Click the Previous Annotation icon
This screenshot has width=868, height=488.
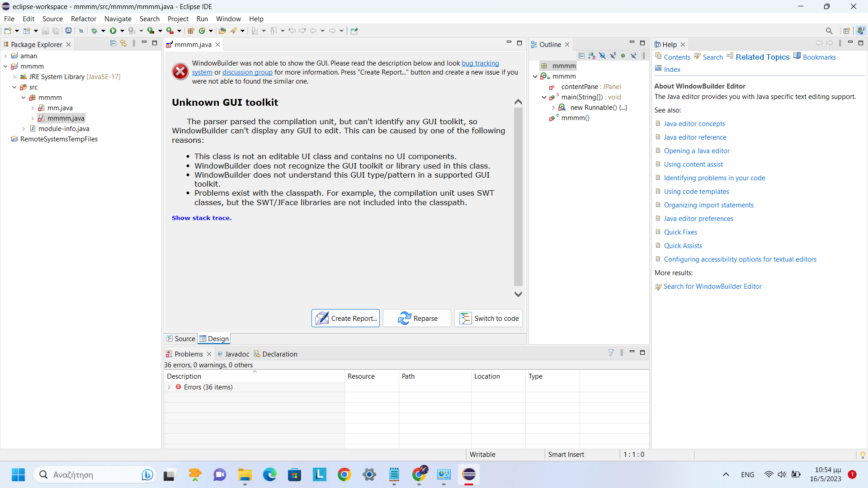click(273, 31)
